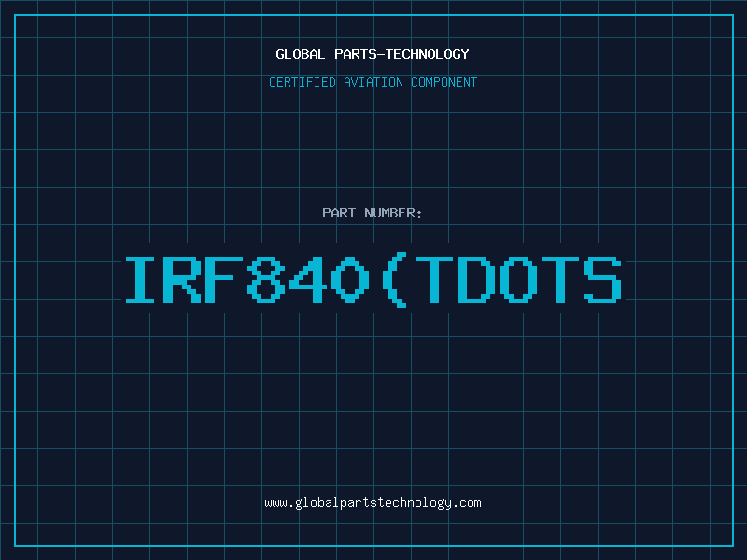Image resolution: width=747 pixels, height=560 pixels.
Task: Click the opening parenthesis in part number
Action: pos(396,280)
